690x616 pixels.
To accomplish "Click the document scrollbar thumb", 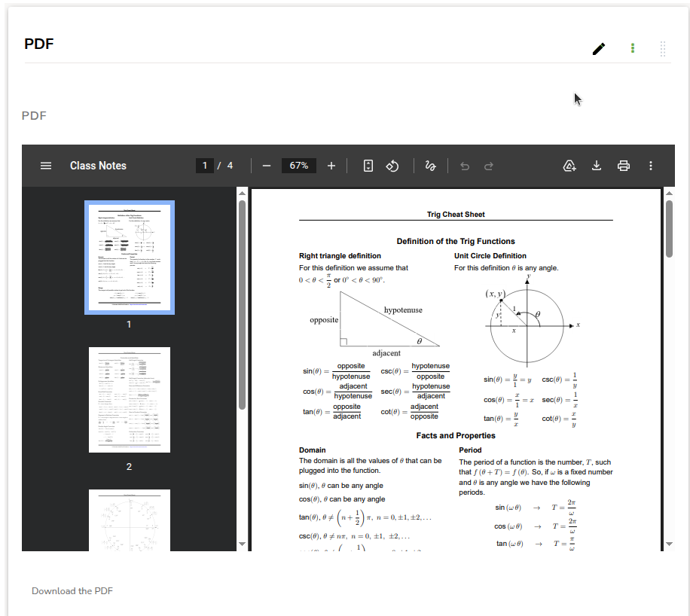I will pos(670,229).
